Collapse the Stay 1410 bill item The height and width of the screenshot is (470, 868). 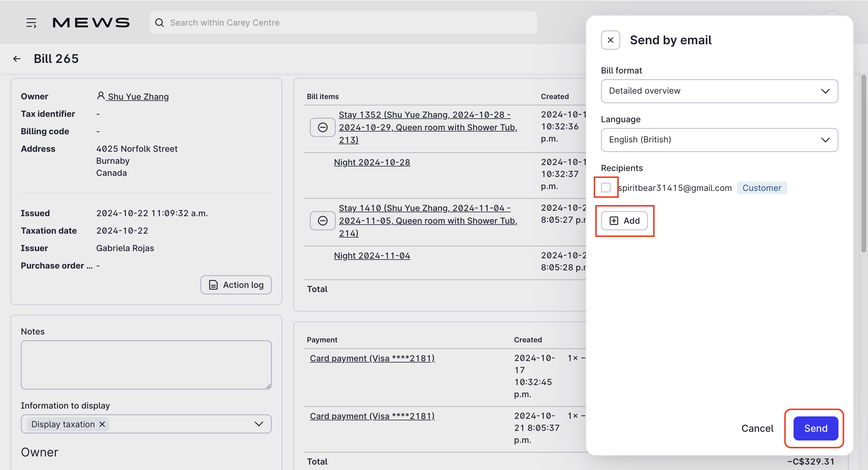322,220
